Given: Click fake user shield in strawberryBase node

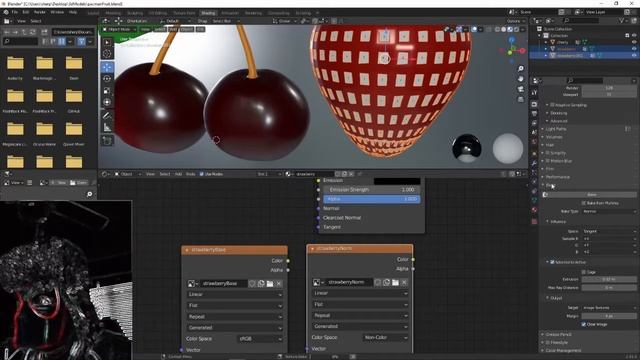Looking at the screenshot, I should coord(252,284).
